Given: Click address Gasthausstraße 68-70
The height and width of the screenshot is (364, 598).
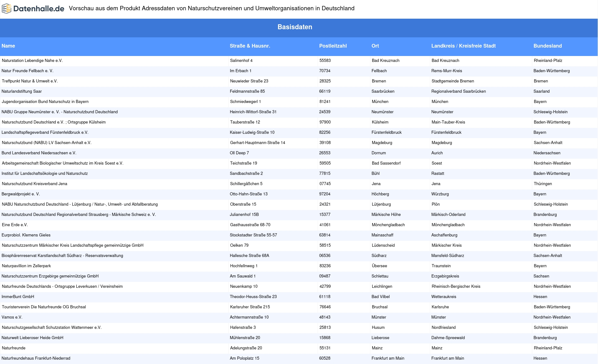Looking at the screenshot, I should click(x=250, y=225).
